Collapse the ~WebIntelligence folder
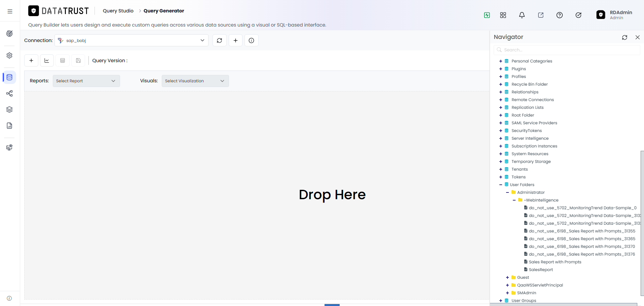This screenshot has width=644, height=306. (514, 200)
